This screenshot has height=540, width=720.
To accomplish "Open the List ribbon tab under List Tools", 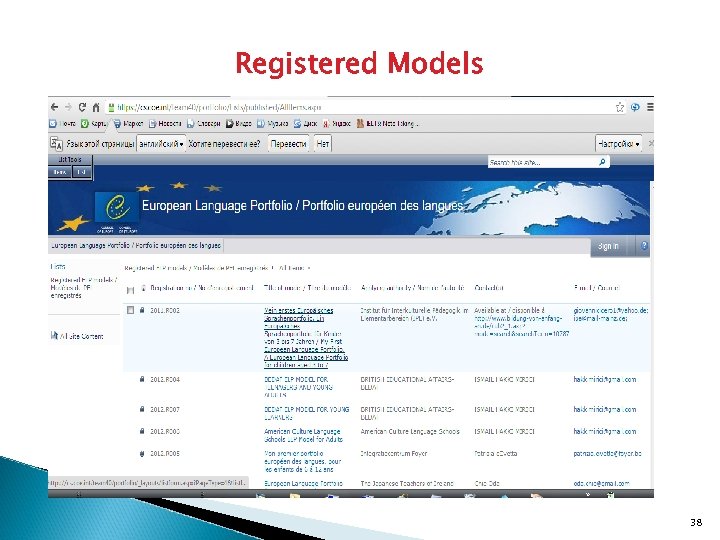I will 81,172.
